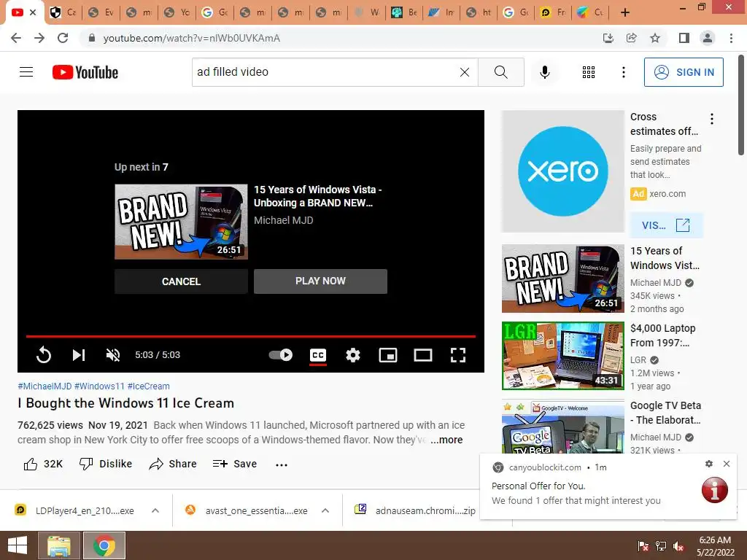This screenshot has width=747, height=560.
Task: Start voice search with the microphone
Action: pyautogui.click(x=544, y=72)
